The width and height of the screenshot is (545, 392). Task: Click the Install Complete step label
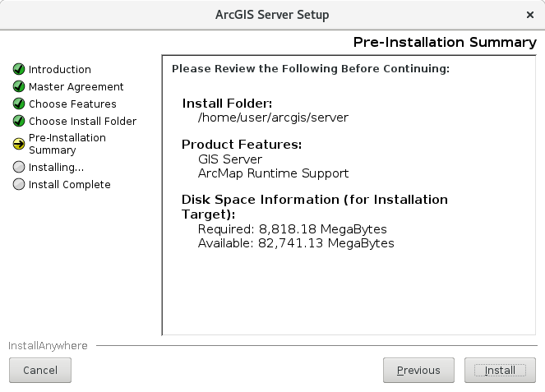(x=69, y=185)
